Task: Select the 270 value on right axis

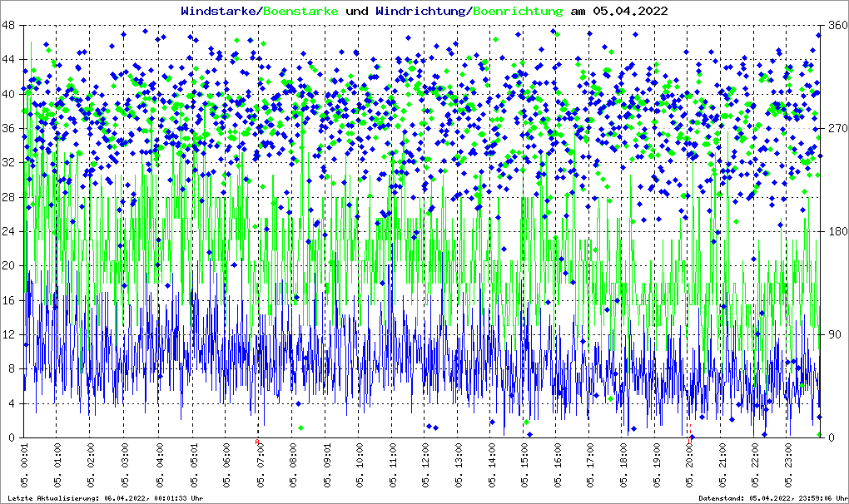Action: (837, 129)
